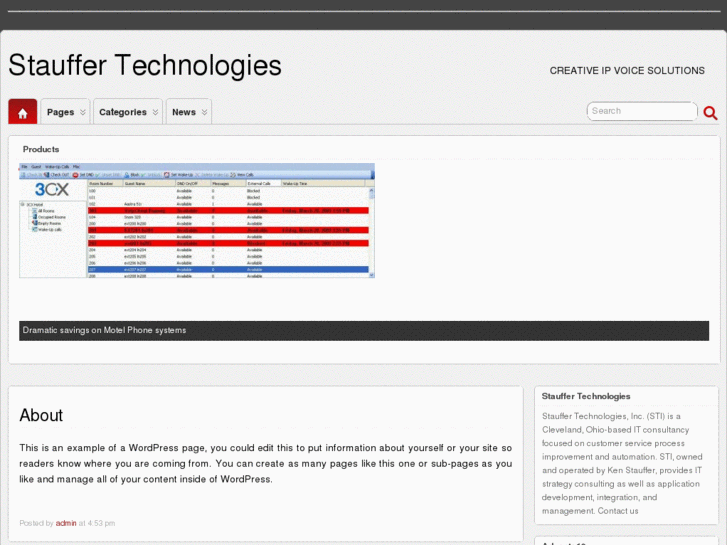The height and width of the screenshot is (545, 727).
Task: Expand the Pages dropdown arrow
Action: click(83, 112)
